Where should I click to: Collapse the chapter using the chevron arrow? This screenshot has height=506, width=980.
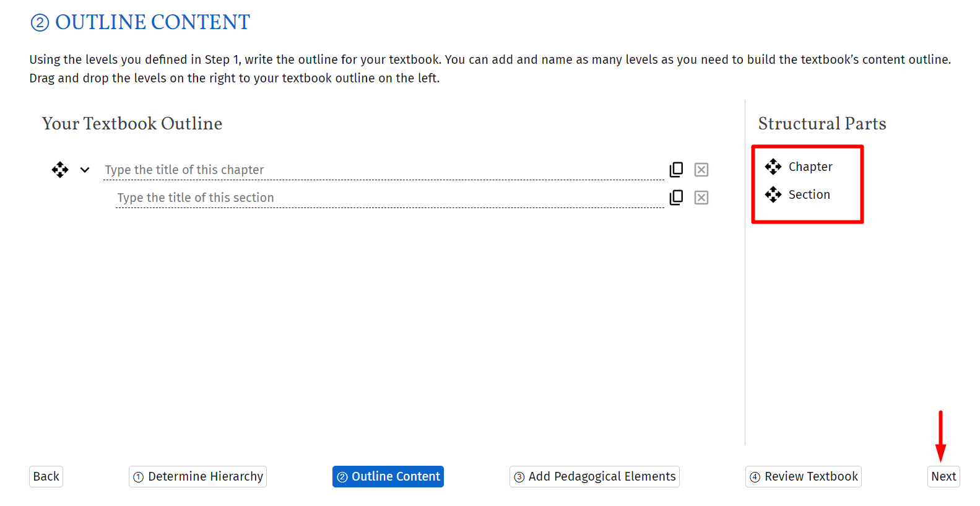click(85, 170)
